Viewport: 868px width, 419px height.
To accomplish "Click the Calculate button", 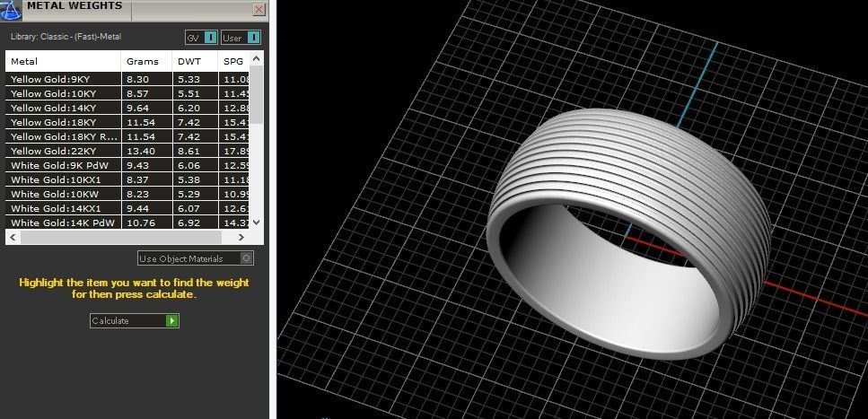I will [x=135, y=320].
